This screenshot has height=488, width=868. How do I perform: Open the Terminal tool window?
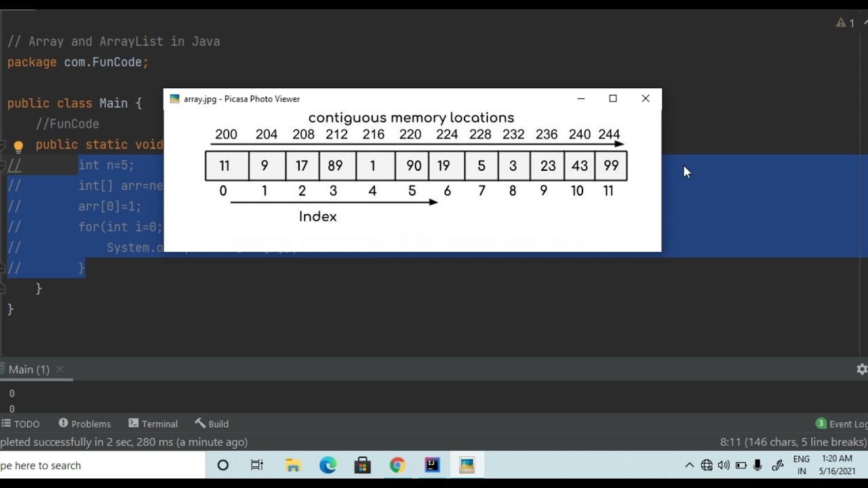153,424
